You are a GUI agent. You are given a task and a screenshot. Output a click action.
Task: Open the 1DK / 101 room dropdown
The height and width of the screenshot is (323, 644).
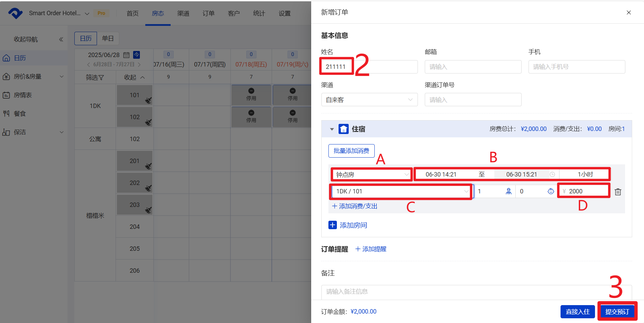click(x=401, y=191)
